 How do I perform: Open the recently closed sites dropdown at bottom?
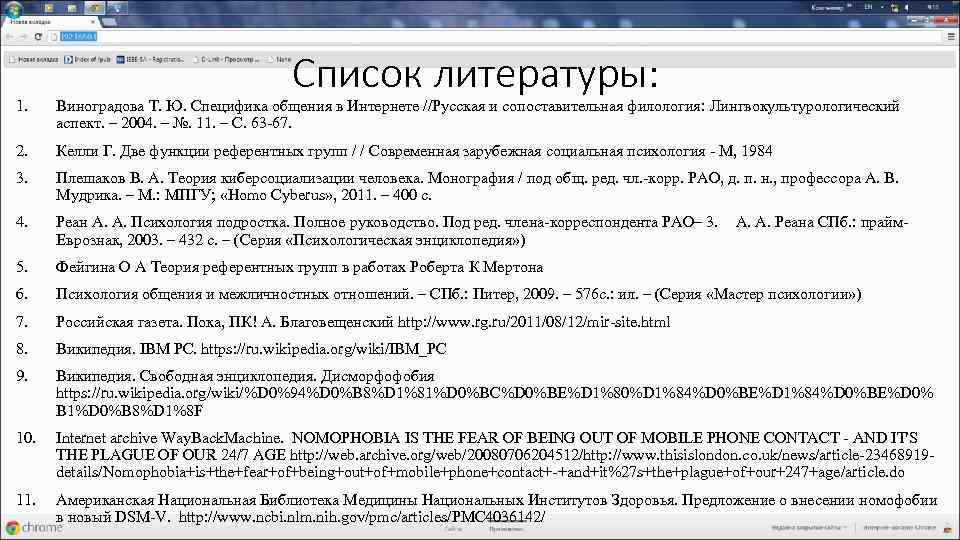[x=809, y=527]
